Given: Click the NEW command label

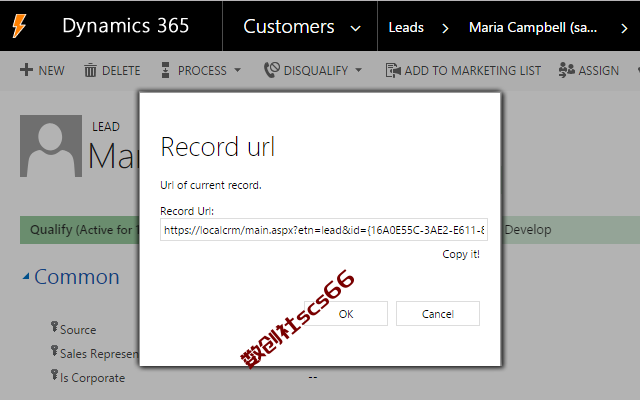Looking at the screenshot, I should [x=51, y=71].
